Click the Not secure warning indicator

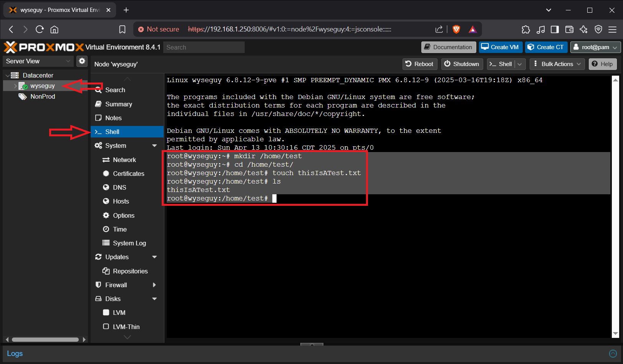pyautogui.click(x=159, y=29)
